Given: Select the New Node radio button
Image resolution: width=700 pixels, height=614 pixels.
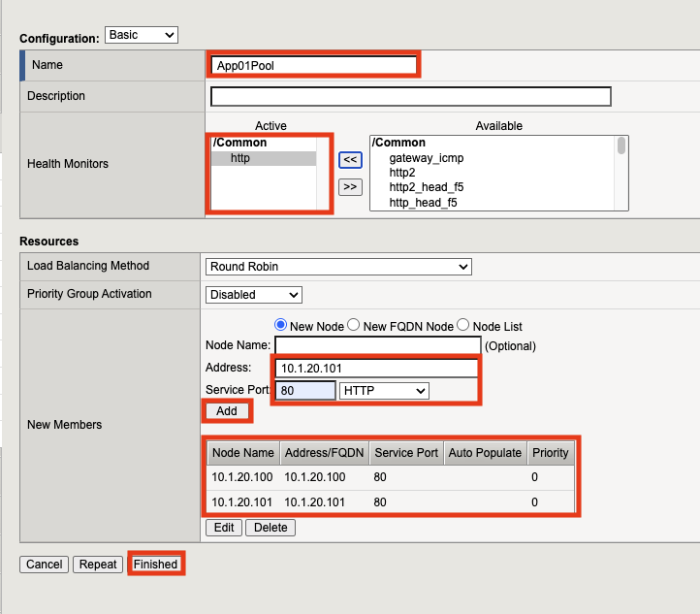Looking at the screenshot, I should [280, 325].
